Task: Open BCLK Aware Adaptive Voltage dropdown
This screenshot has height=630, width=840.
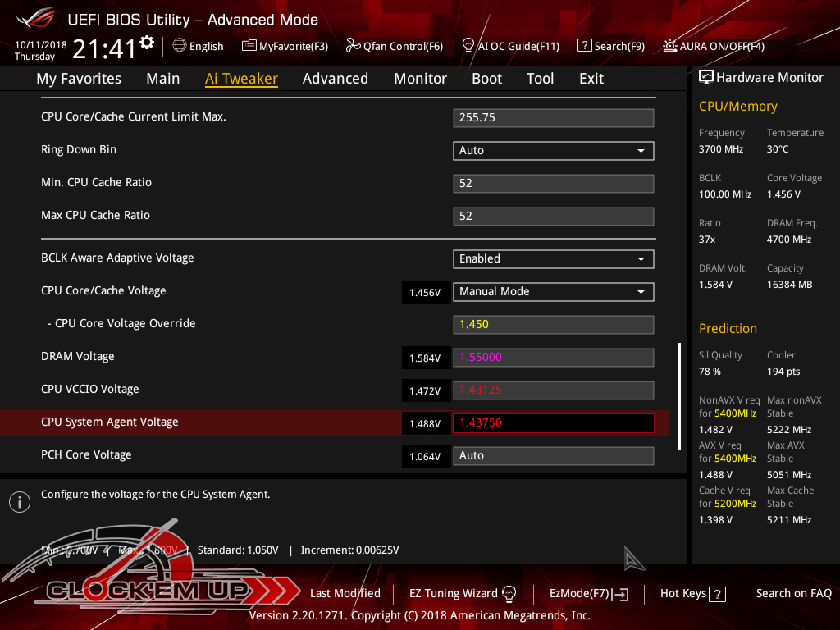Action: pos(553,258)
